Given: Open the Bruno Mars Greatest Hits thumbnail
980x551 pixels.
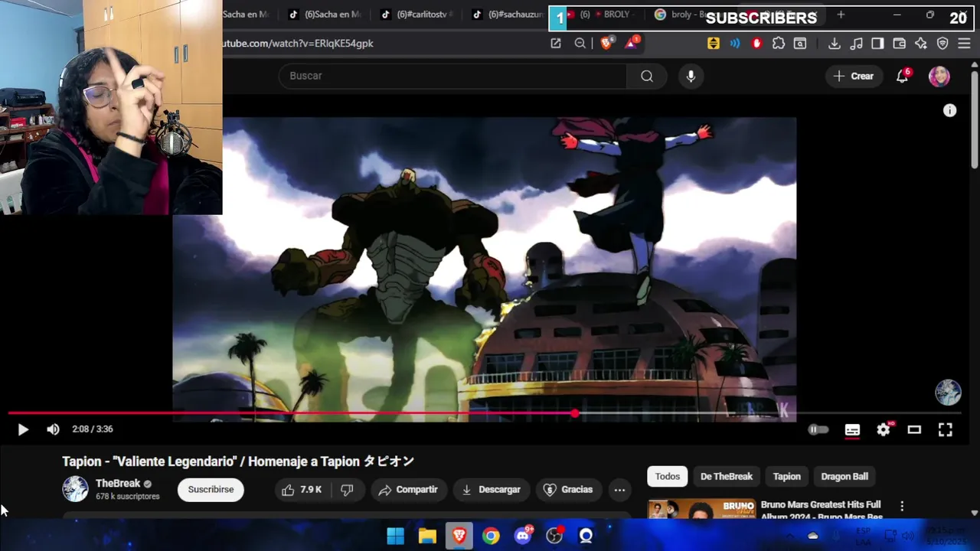Looking at the screenshot, I should 701,509.
